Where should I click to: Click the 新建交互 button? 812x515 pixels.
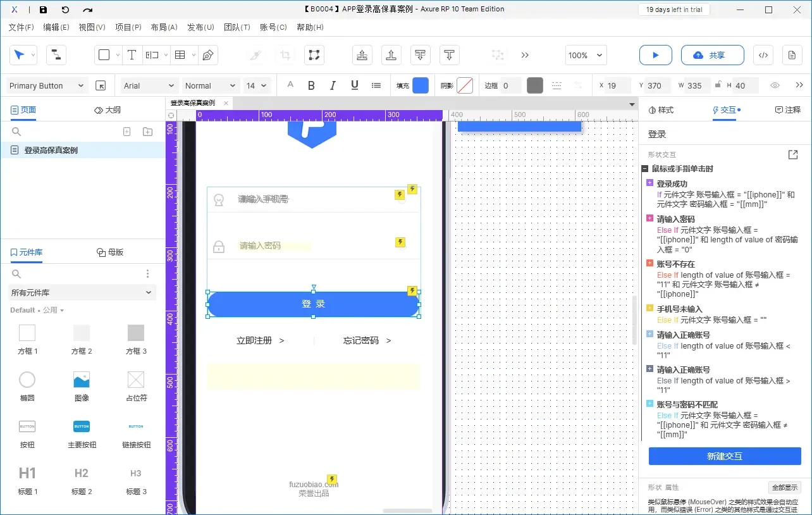tap(725, 456)
